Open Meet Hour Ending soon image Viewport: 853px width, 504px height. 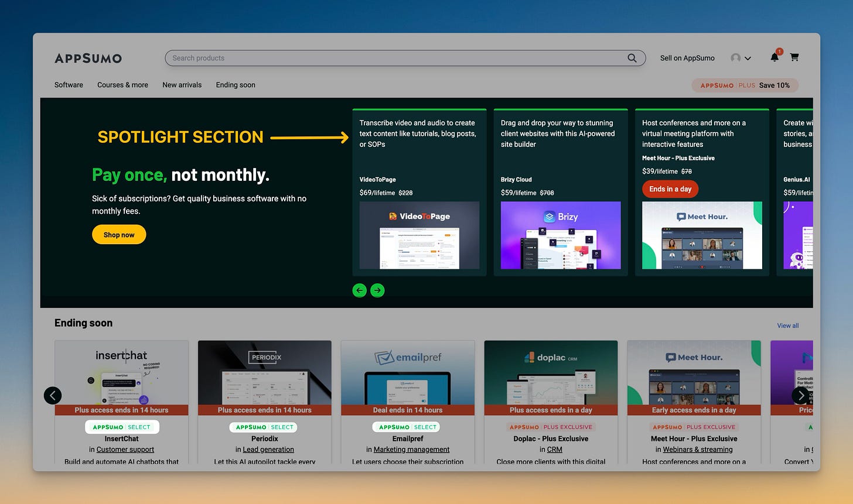pos(694,373)
